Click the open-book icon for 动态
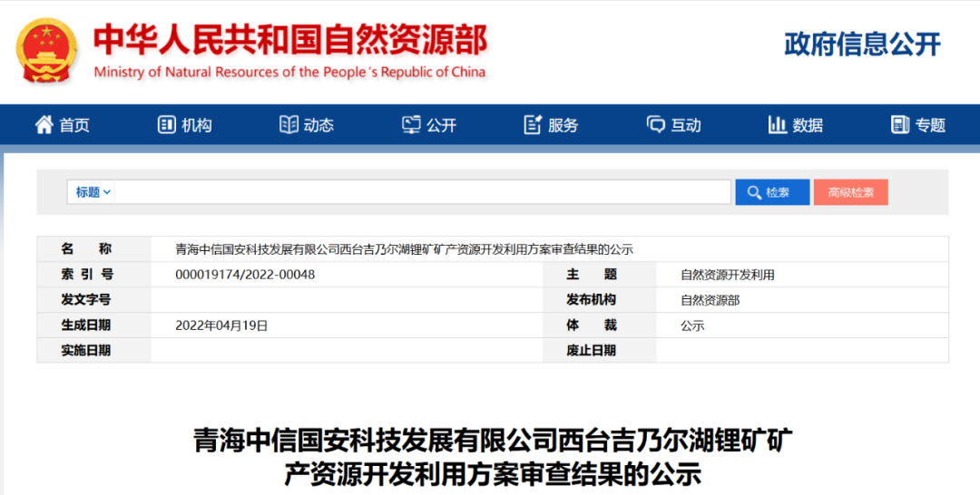This screenshot has width=980, height=495. 289,125
